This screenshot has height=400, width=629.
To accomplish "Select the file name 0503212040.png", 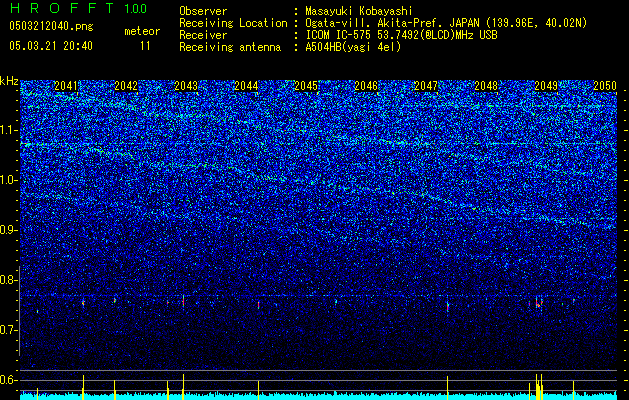I will coord(51,26).
